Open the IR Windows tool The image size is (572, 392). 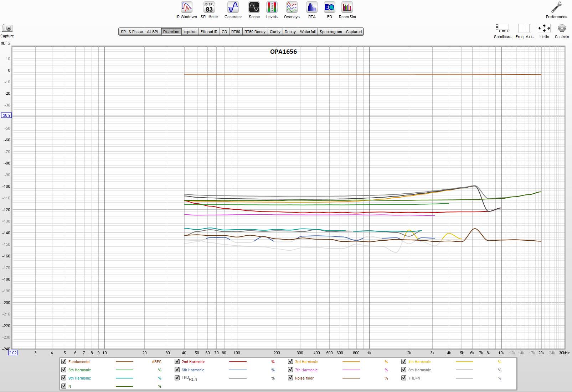point(186,10)
